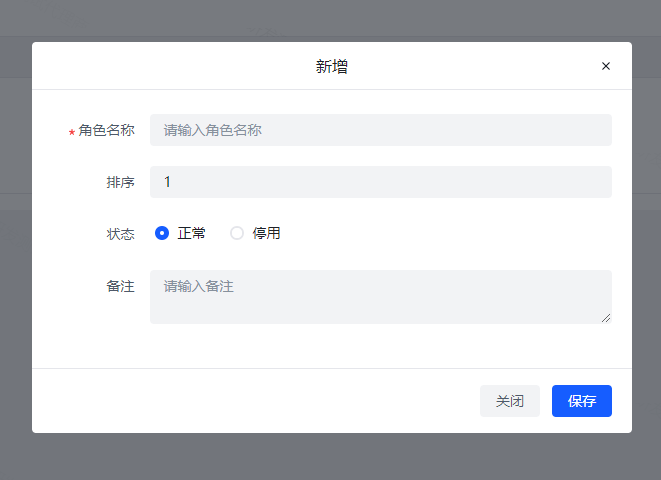Close the 新增 dialog with the X icon

(605, 67)
